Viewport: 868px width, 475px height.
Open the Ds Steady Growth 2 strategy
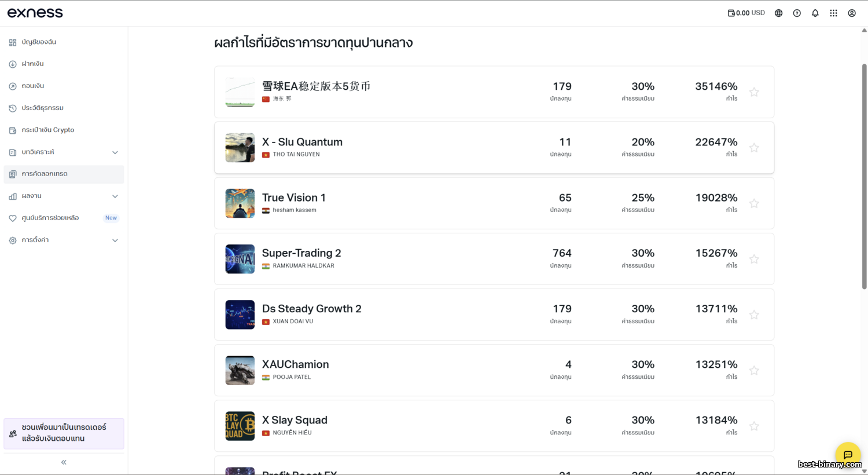coord(311,309)
